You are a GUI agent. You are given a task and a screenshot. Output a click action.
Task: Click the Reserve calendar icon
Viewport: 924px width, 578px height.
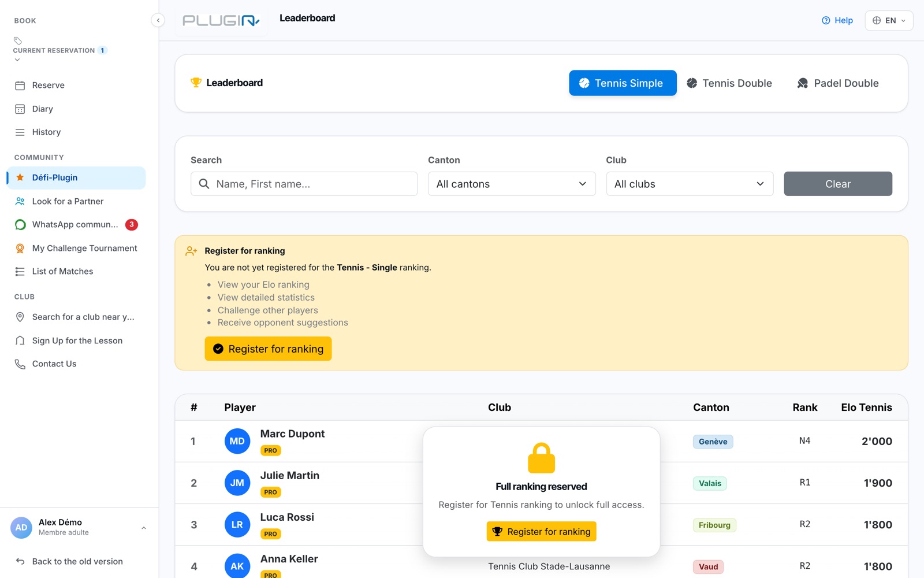tap(20, 86)
